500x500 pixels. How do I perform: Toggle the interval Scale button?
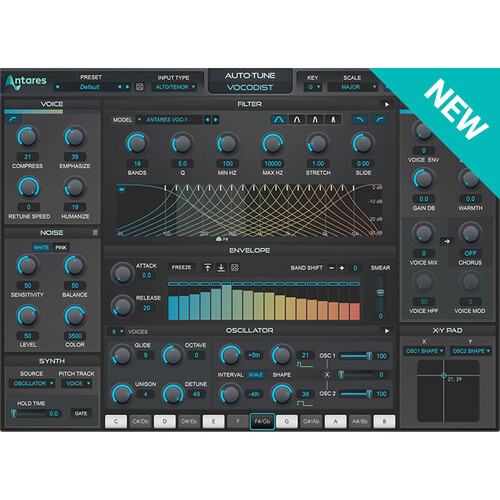pos(256,375)
